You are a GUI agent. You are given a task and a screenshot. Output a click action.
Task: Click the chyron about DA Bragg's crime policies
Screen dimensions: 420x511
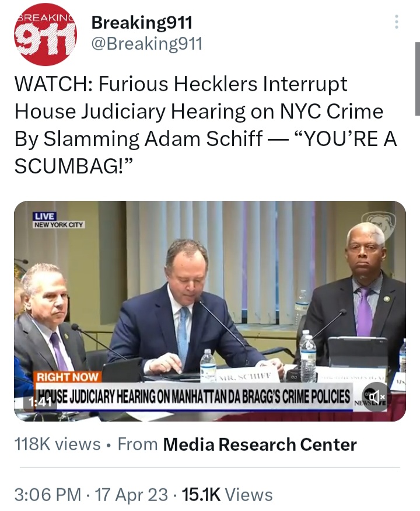click(194, 397)
